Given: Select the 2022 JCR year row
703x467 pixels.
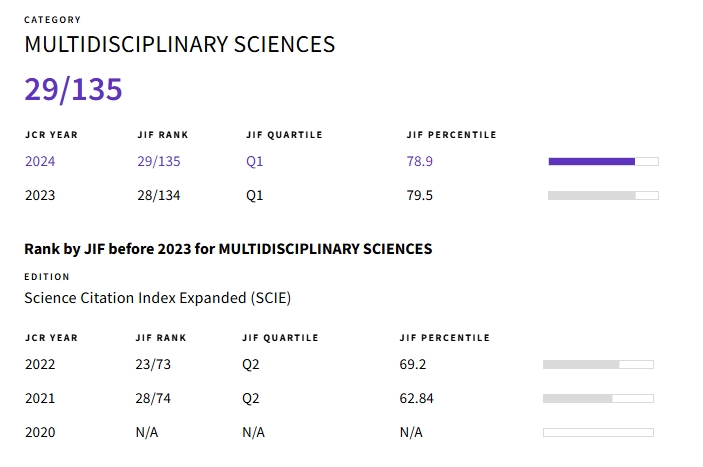Looking at the screenshot, I should [40, 365].
